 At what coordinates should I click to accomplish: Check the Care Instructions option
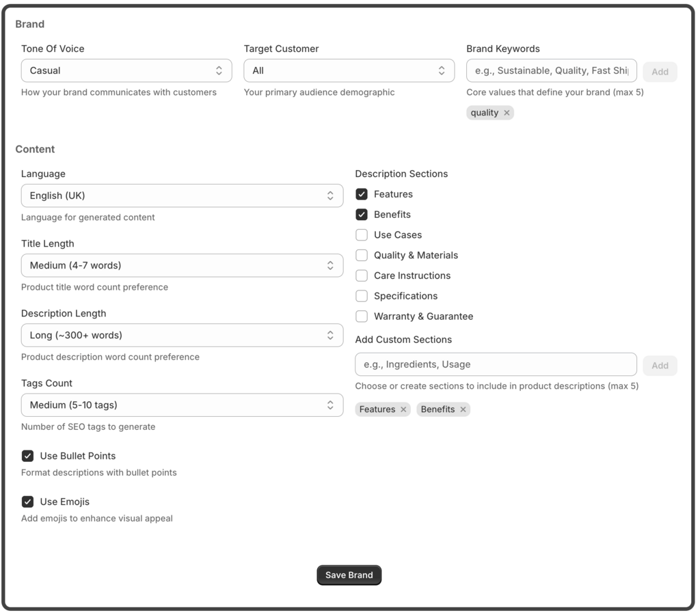pyautogui.click(x=362, y=276)
